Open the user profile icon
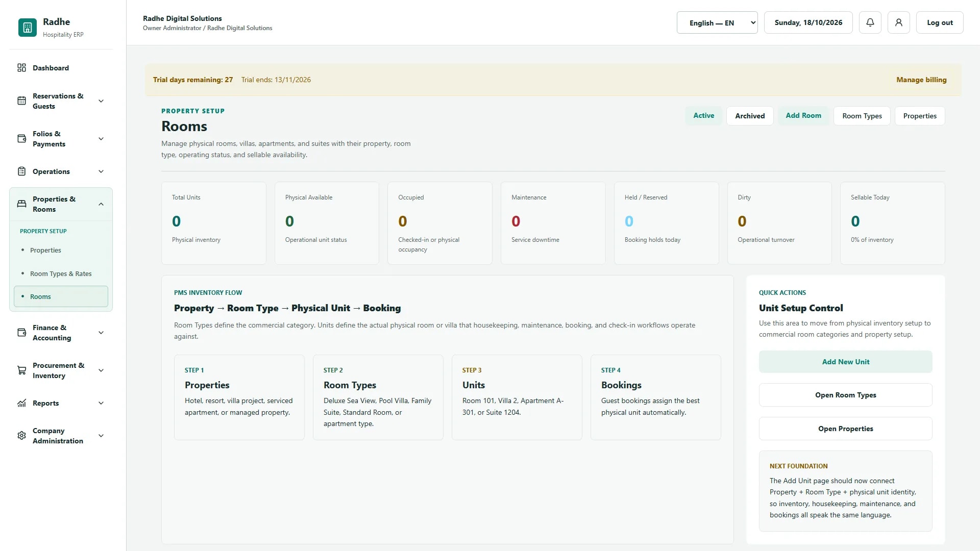 pos(899,22)
